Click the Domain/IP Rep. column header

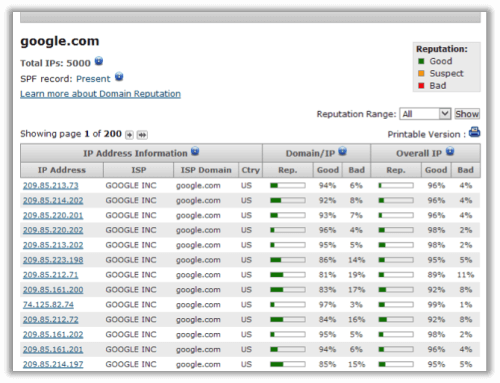pos(288,170)
